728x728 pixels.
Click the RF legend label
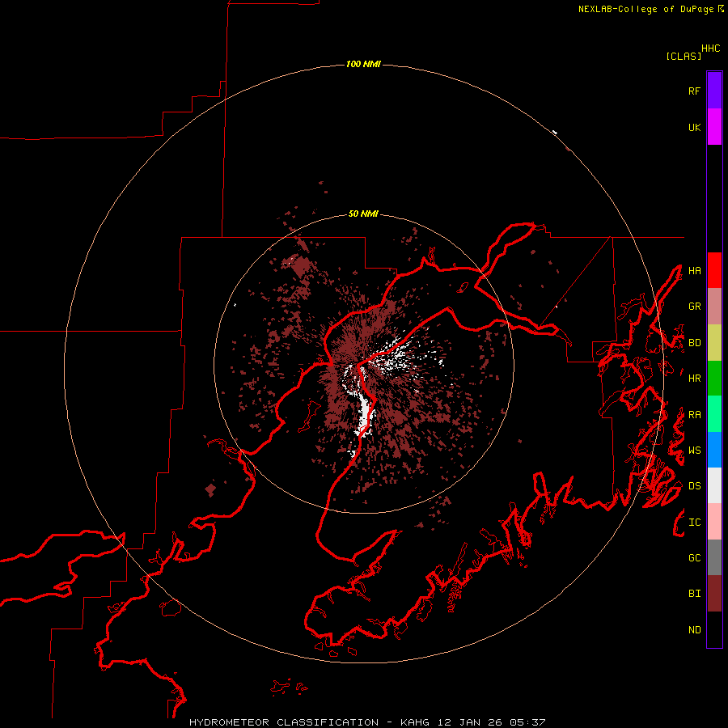694,91
